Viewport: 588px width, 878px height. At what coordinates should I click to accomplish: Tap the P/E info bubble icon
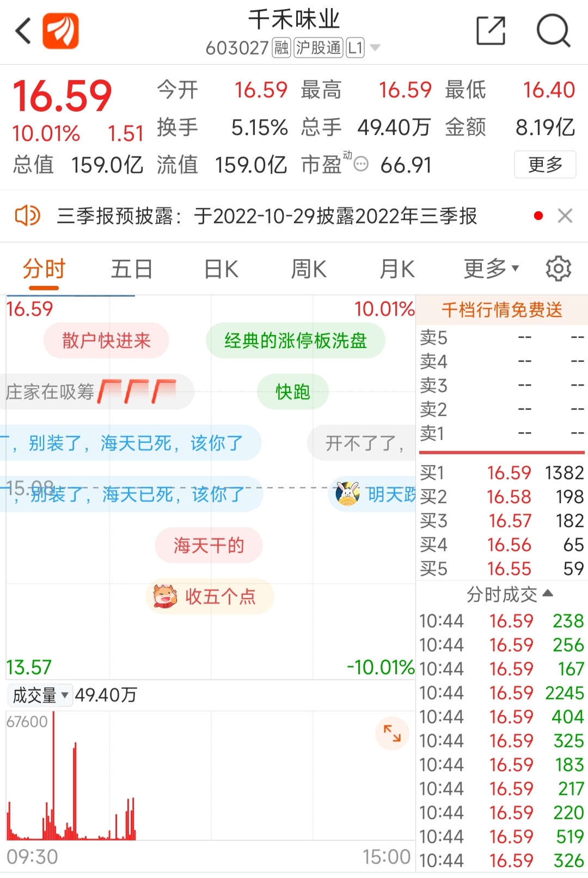point(361,164)
